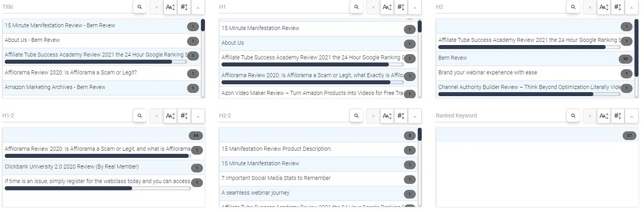Click the search icon in the Ranked Keyword panel
Screen dimensions: 644x212
573,115
